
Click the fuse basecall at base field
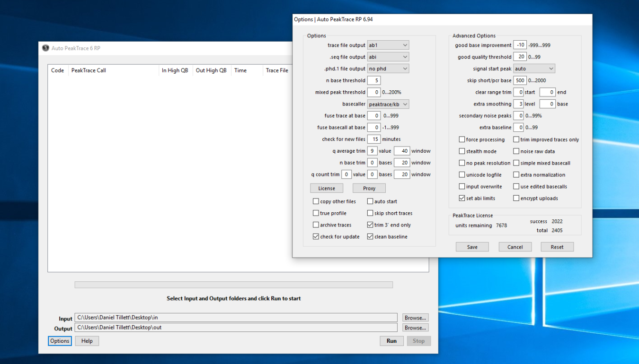(374, 128)
